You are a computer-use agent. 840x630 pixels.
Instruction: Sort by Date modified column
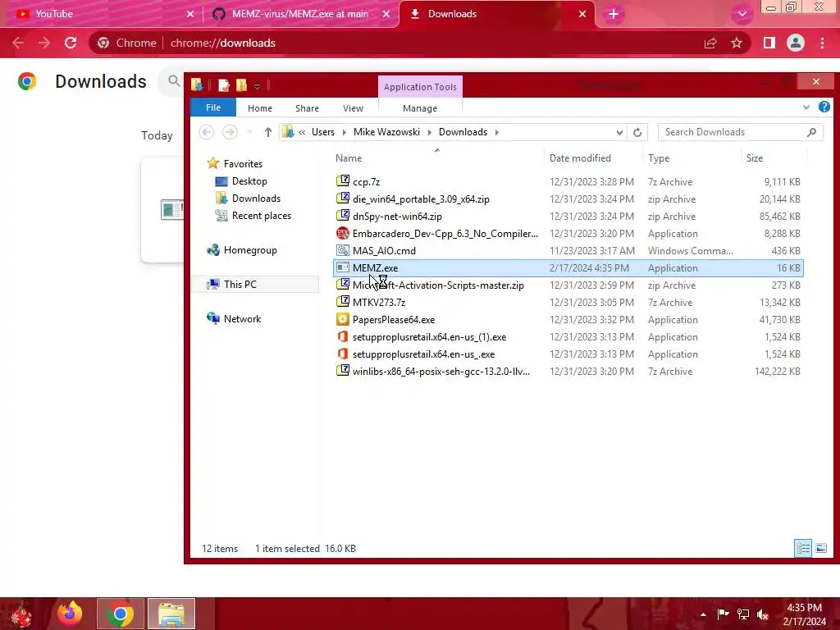coord(580,158)
